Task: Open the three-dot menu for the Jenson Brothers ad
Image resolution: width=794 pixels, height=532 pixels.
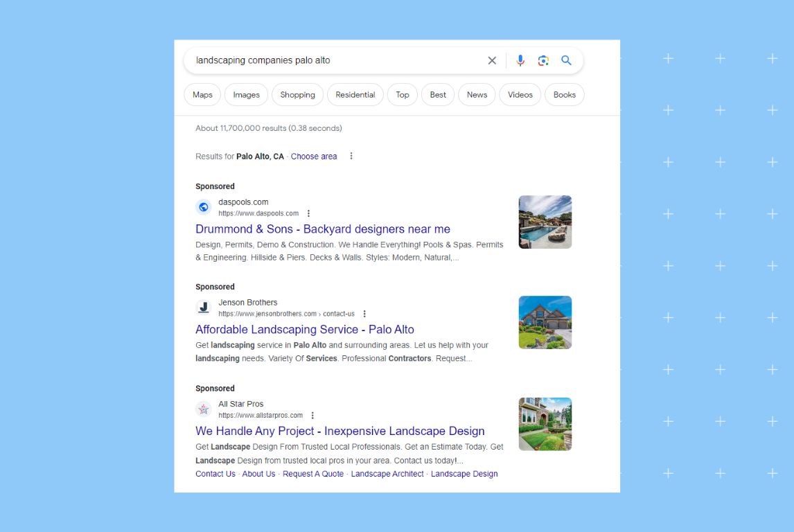Action: point(364,314)
